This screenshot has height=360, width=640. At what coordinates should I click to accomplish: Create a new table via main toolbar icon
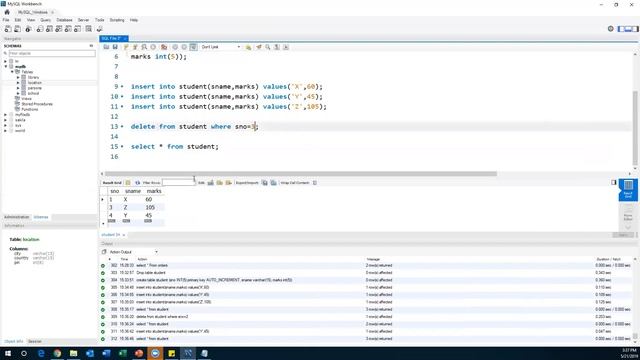[49, 29]
